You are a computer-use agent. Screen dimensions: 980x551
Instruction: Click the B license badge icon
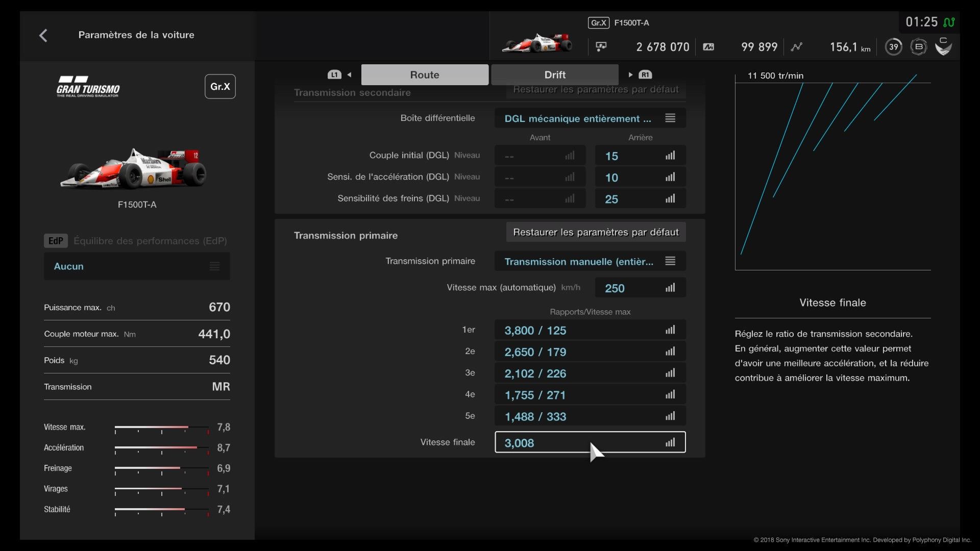pyautogui.click(x=919, y=47)
